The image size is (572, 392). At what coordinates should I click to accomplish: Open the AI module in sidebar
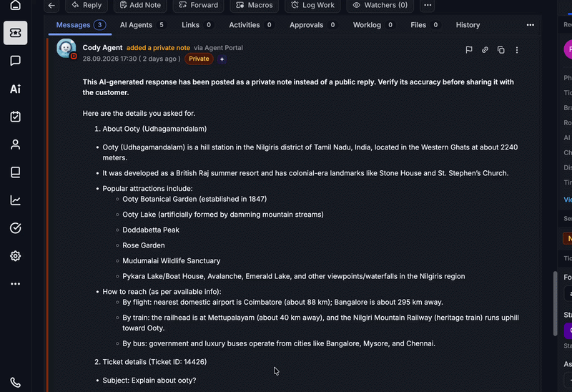(x=15, y=89)
